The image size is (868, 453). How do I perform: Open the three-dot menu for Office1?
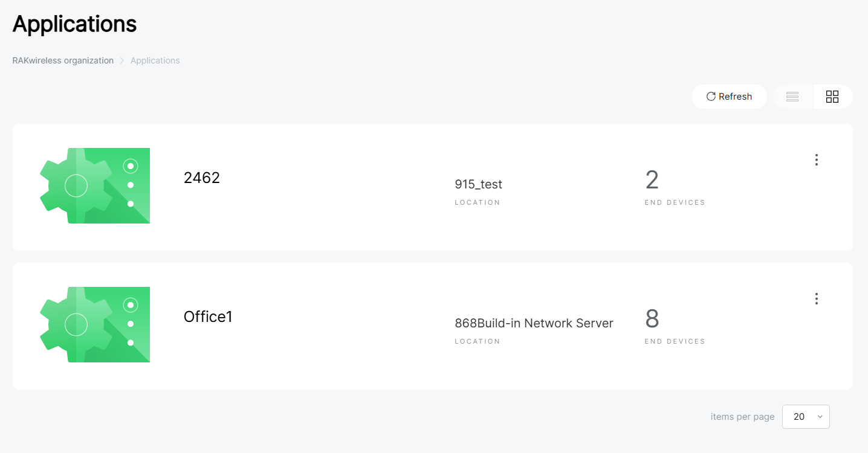pos(816,298)
